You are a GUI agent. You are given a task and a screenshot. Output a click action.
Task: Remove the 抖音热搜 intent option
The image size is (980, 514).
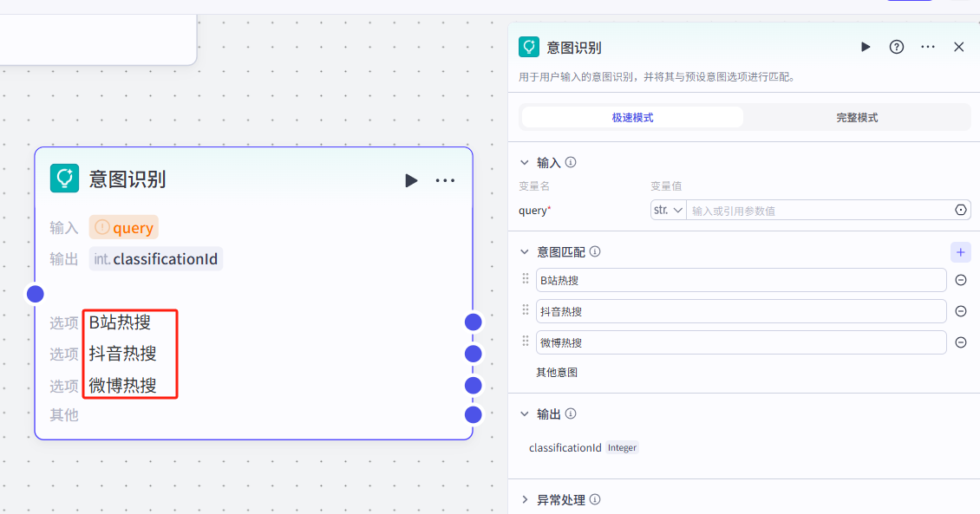(x=961, y=311)
